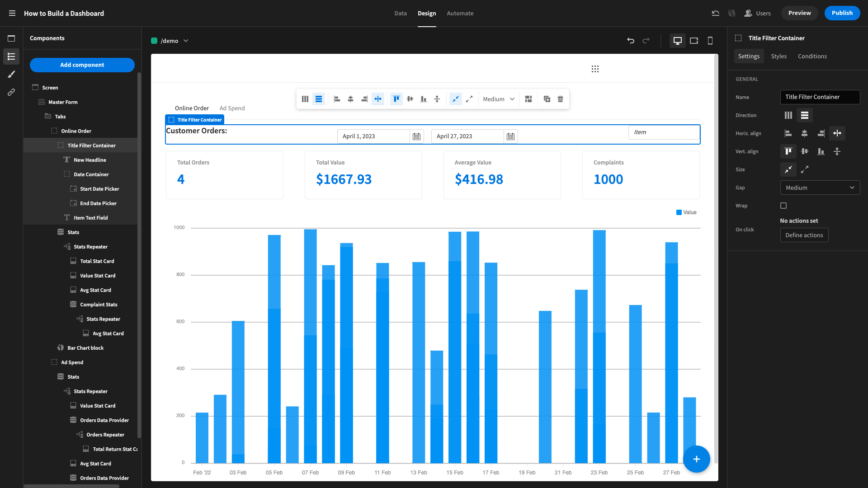Click the Define actions button
The width and height of the screenshot is (868, 488).
(804, 235)
